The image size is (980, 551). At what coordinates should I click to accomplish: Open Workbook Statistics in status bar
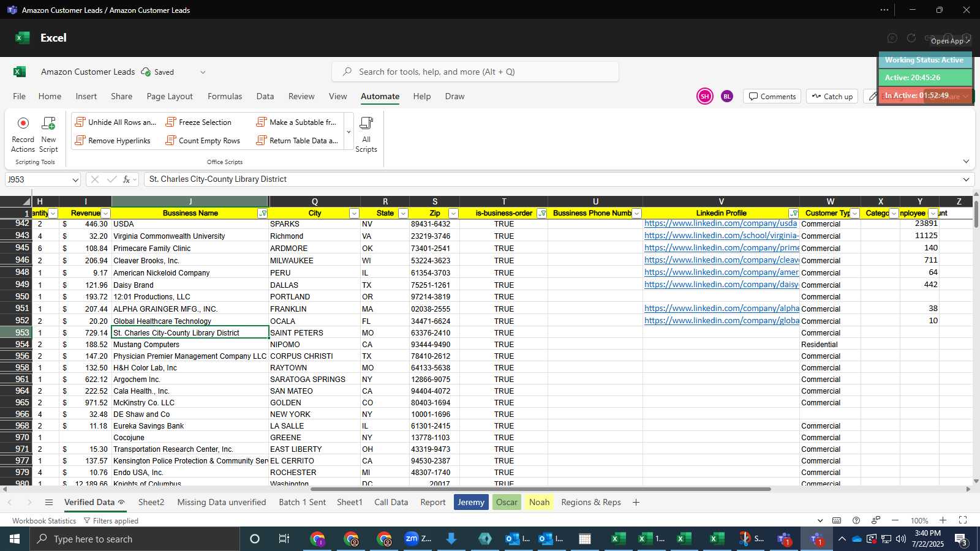(x=44, y=521)
